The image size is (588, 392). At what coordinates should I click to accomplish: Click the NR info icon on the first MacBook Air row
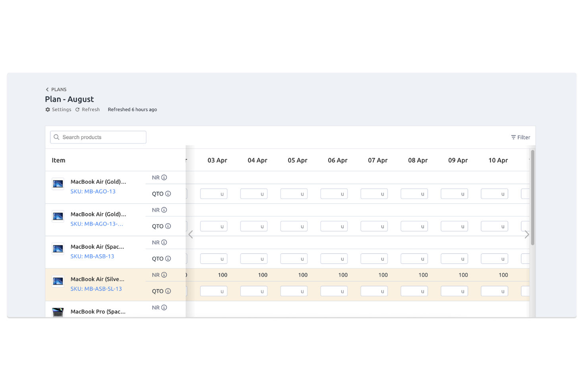tap(165, 177)
